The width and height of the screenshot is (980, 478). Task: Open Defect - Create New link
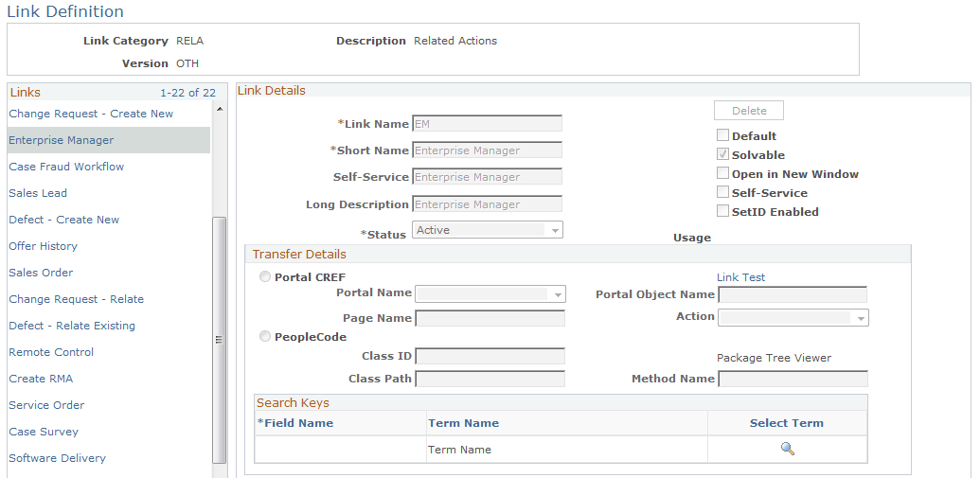coord(63,220)
